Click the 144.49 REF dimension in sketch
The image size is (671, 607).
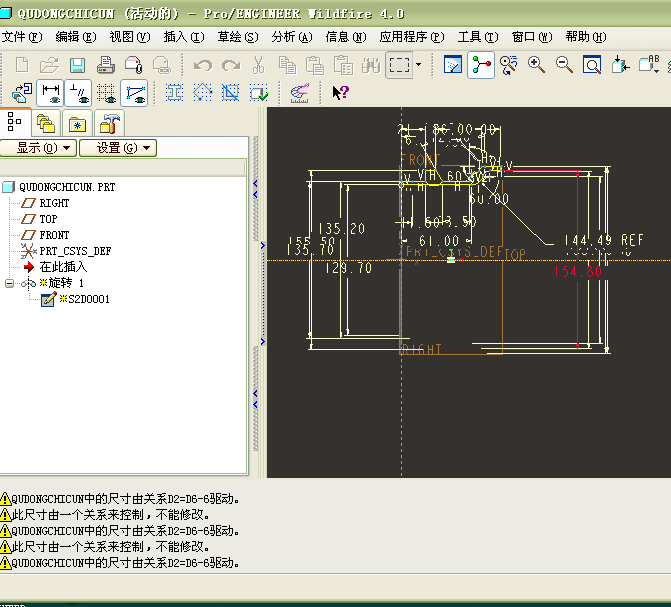(603, 240)
